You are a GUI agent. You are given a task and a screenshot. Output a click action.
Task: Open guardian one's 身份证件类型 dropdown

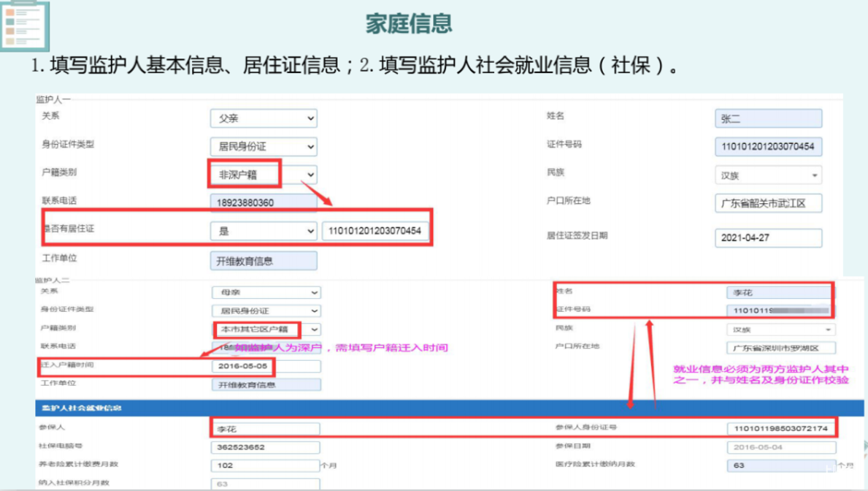coord(264,146)
